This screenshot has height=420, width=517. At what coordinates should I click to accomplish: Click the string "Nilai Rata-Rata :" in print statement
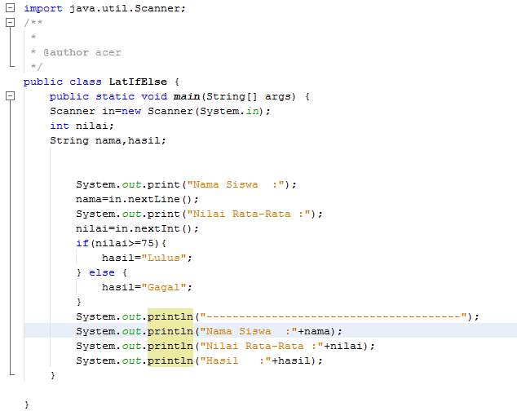click(x=249, y=214)
